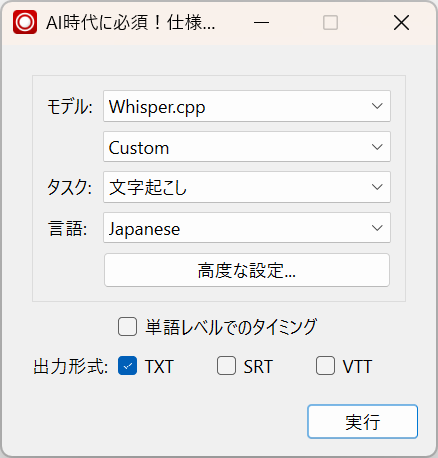The image size is (438, 458).
Task: Click the window title AI時代に必須！仕様...
Action: click(131, 23)
